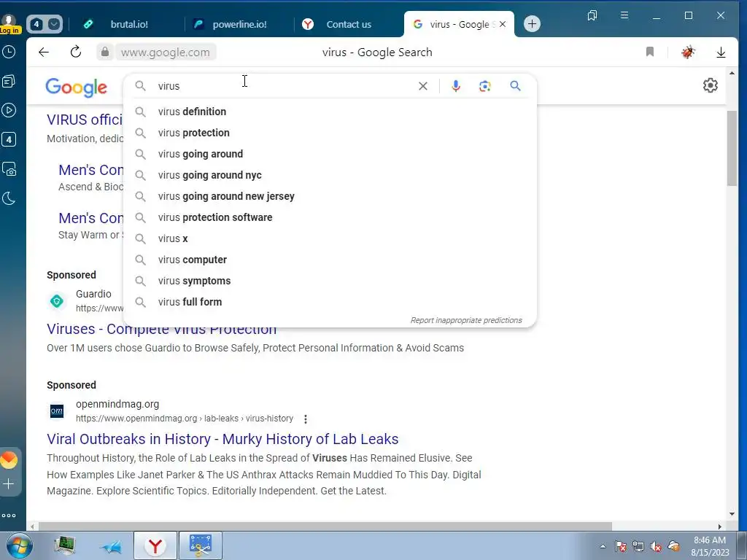Go back to previous page

44,52
